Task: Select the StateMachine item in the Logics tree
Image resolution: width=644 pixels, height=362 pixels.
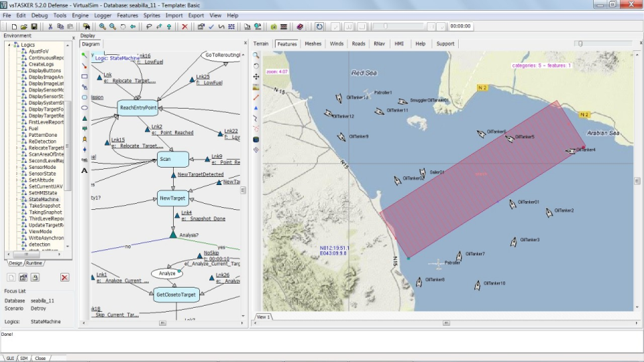Action: click(x=44, y=199)
